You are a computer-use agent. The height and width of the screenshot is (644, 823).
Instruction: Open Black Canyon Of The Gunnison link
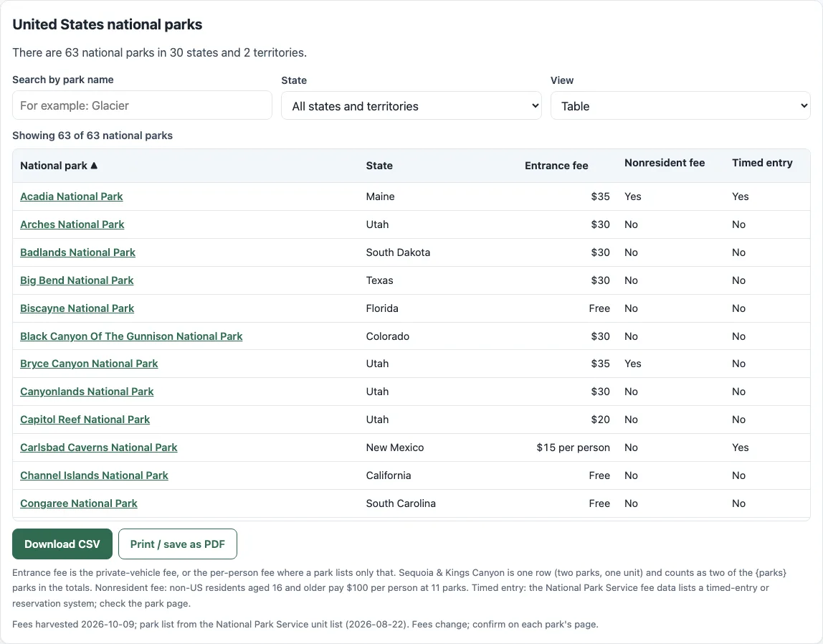click(x=131, y=336)
